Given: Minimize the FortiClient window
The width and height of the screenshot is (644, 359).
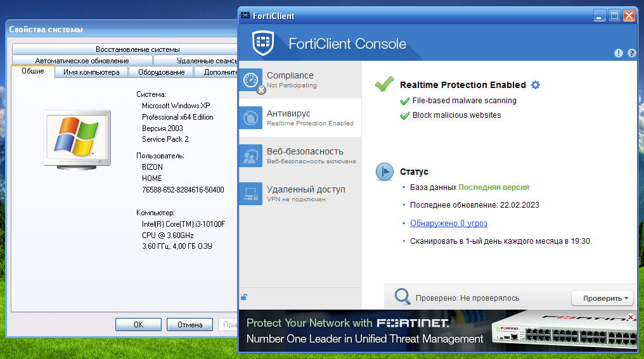Looking at the screenshot, I should 600,16.
